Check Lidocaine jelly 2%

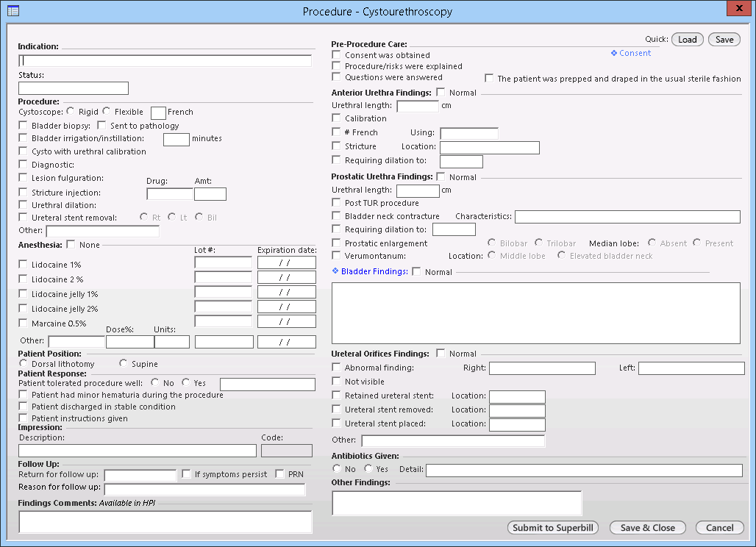coord(23,308)
